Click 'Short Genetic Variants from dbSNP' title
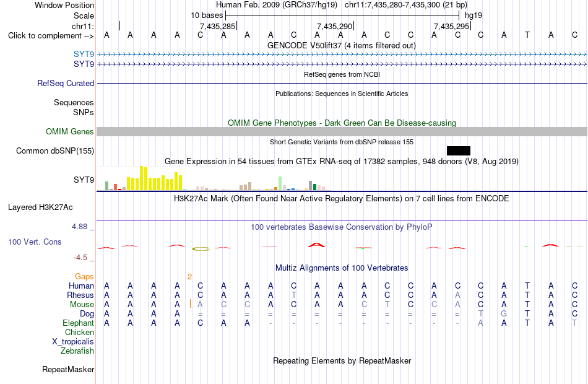Image resolution: width=588 pixels, height=384 pixels. click(x=342, y=142)
